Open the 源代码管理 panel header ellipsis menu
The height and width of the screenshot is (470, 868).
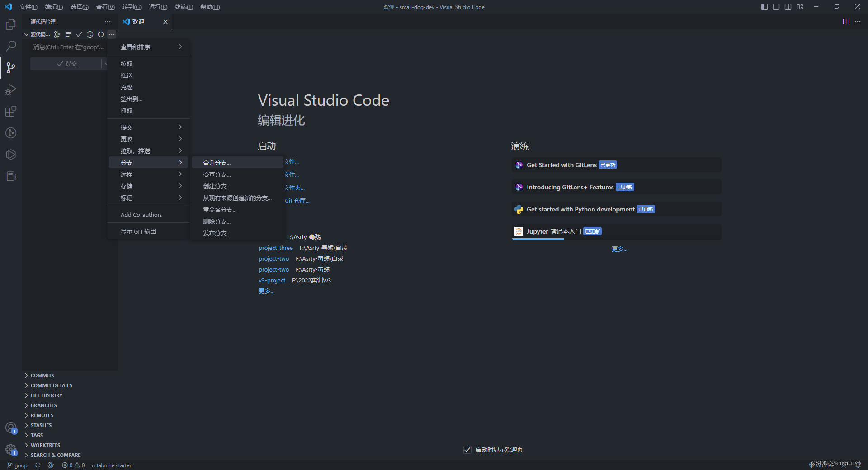click(108, 22)
